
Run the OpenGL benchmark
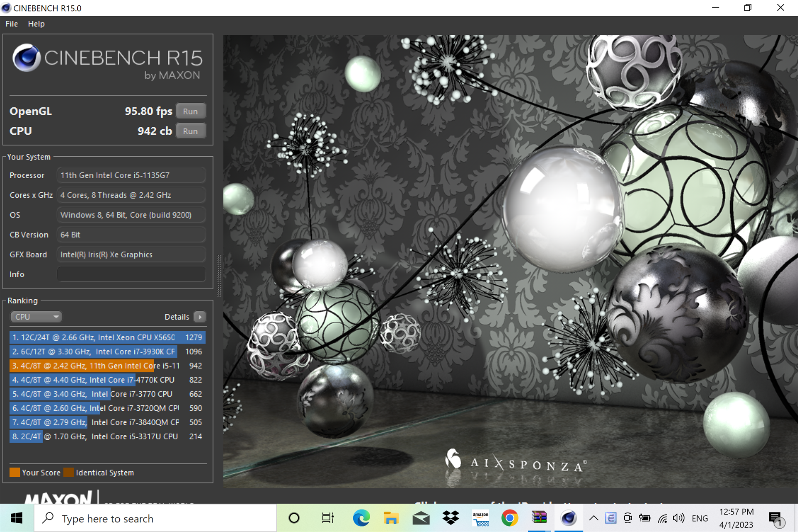[190, 111]
